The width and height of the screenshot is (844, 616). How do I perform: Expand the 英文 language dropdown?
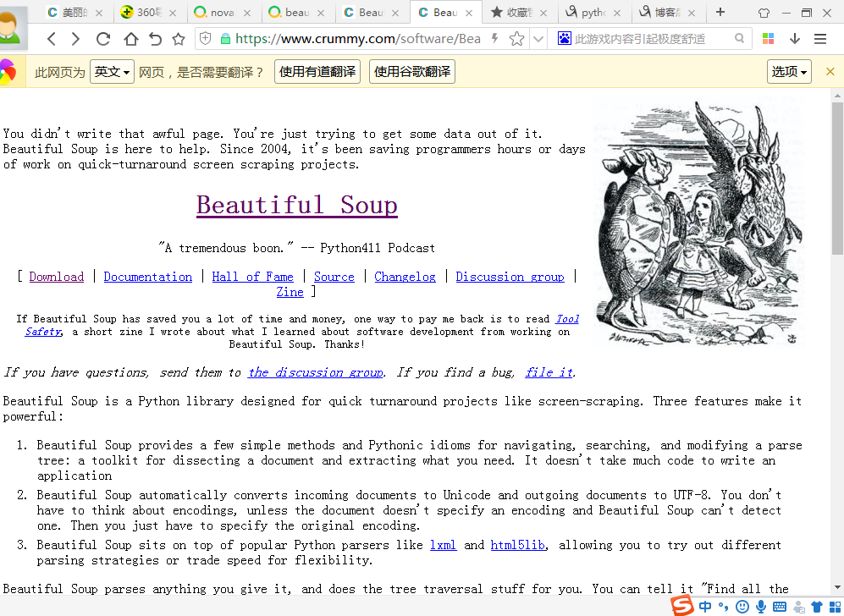(x=112, y=72)
